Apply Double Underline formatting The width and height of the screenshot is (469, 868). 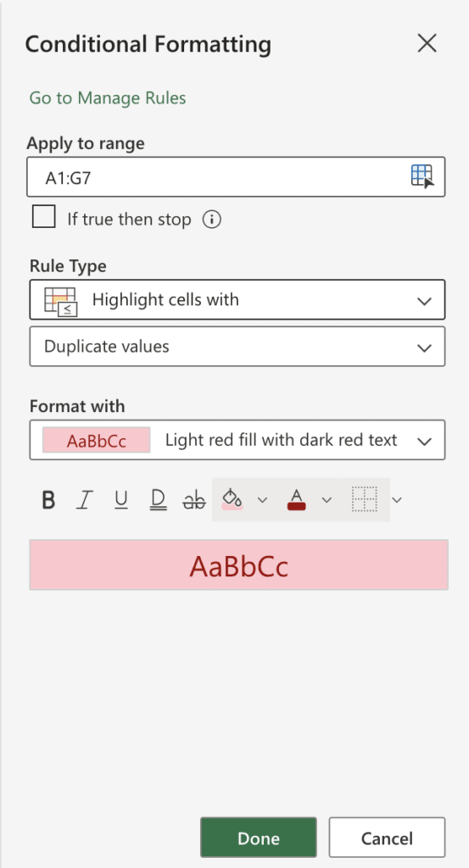pos(158,500)
